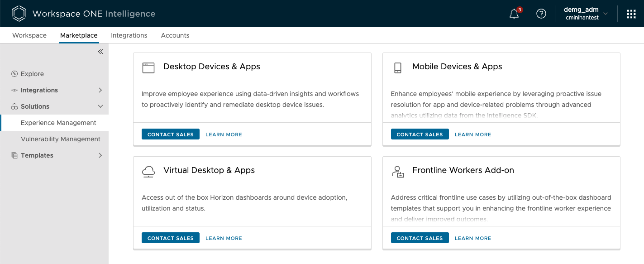Open Explore in the sidebar
Image resolution: width=644 pixels, height=264 pixels.
point(32,74)
